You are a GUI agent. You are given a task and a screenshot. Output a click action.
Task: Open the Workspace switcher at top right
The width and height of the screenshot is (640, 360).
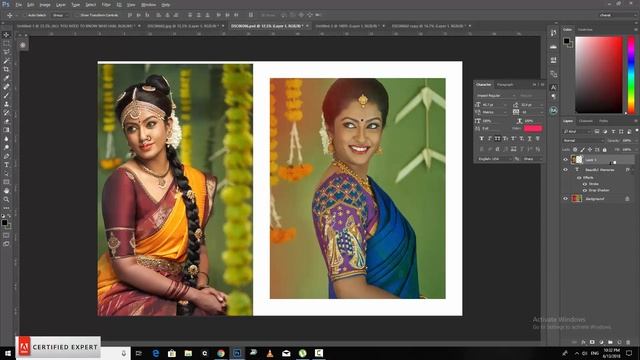pyautogui.click(x=618, y=15)
